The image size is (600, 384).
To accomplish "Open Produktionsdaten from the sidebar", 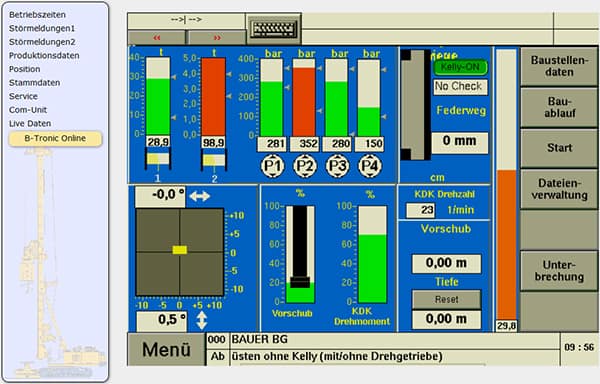I will 44,55.
